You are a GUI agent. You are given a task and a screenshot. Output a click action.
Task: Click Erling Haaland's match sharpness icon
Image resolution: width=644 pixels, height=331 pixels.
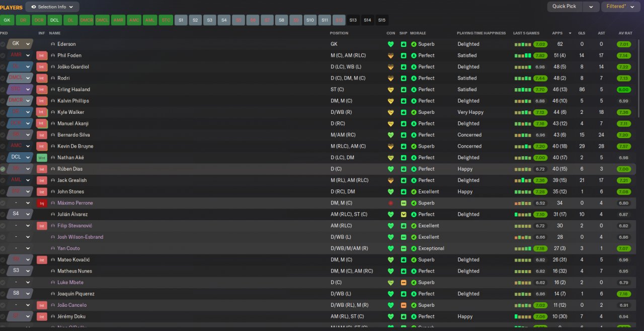point(404,90)
